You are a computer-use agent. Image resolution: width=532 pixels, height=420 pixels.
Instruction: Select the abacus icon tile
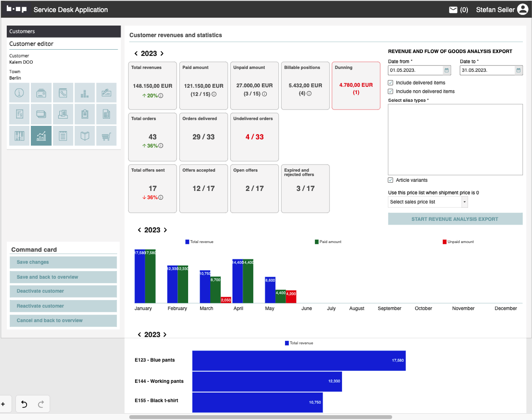point(19,136)
